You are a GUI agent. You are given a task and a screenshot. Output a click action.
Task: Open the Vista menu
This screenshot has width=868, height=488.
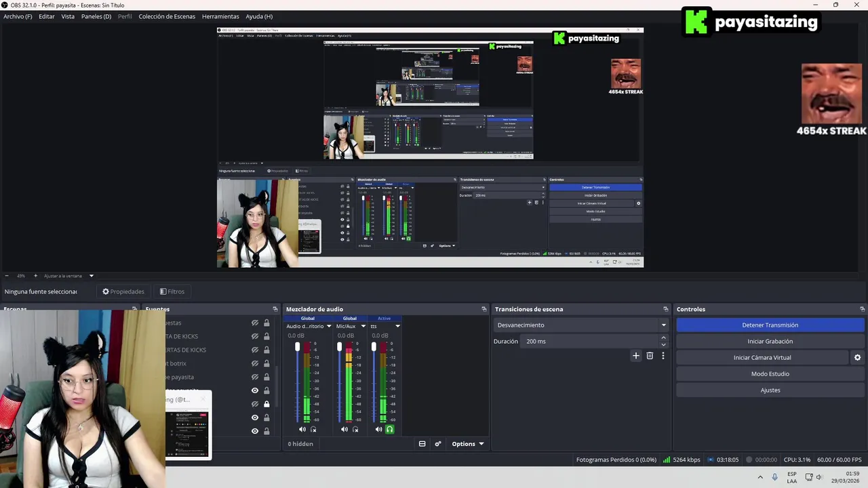(68, 16)
